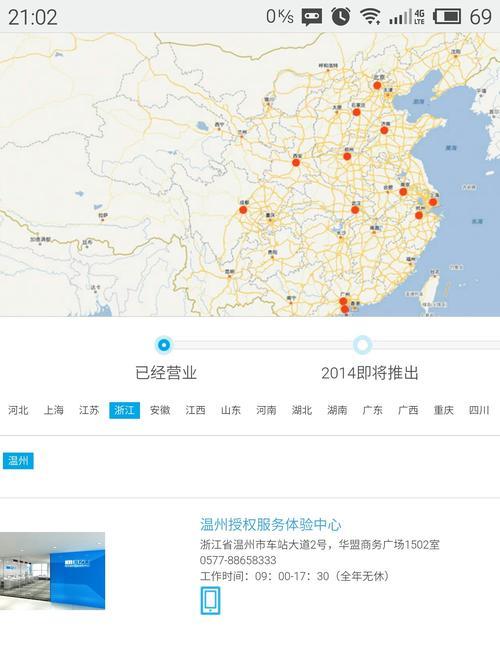Tap the red marker on Chengdu (成都)

point(243,209)
